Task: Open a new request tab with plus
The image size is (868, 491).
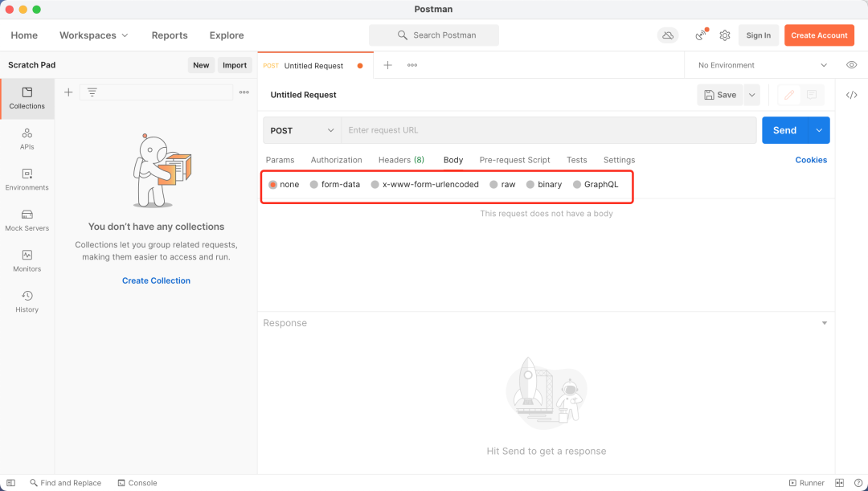Action: (387, 65)
